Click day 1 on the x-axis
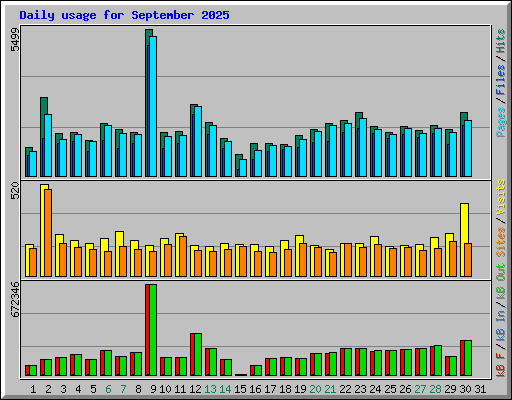The image size is (512, 400). [33, 389]
